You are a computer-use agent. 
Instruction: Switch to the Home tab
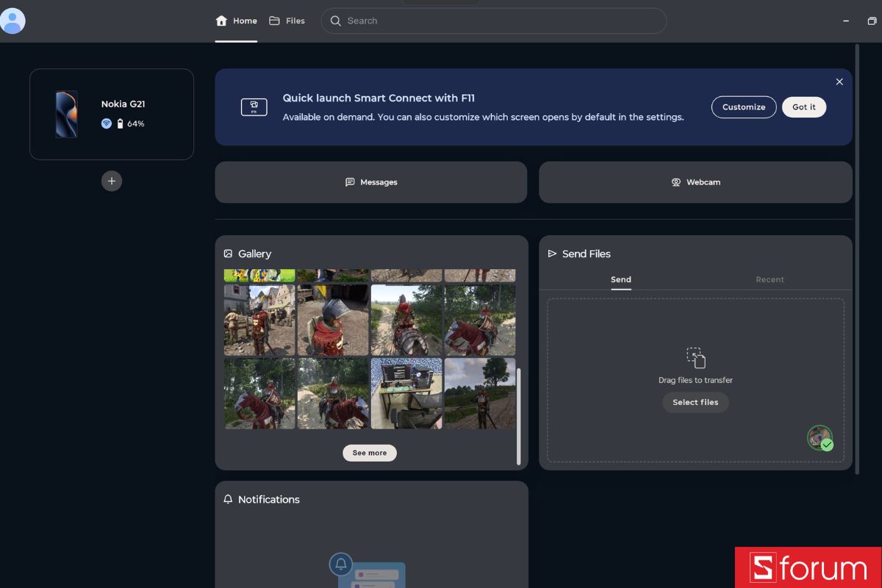[236, 21]
